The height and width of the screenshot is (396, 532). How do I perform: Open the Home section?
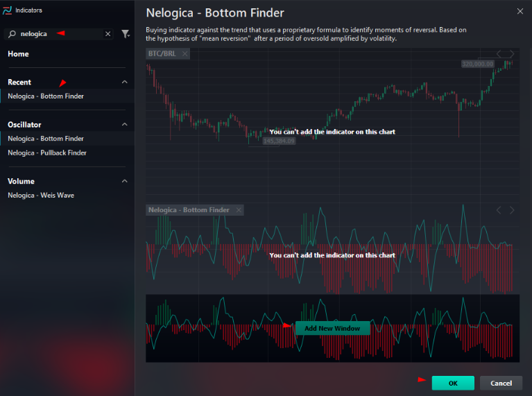(18, 54)
